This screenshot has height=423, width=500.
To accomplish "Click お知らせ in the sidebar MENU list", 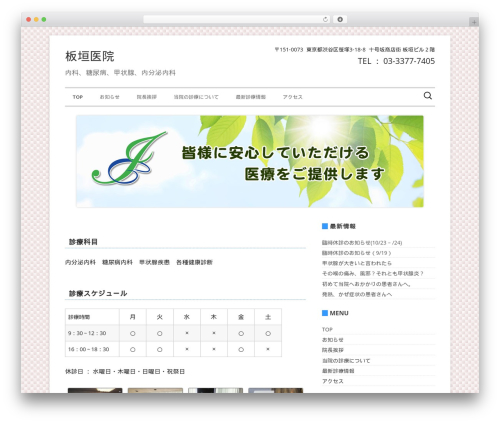I will pyautogui.click(x=333, y=340).
